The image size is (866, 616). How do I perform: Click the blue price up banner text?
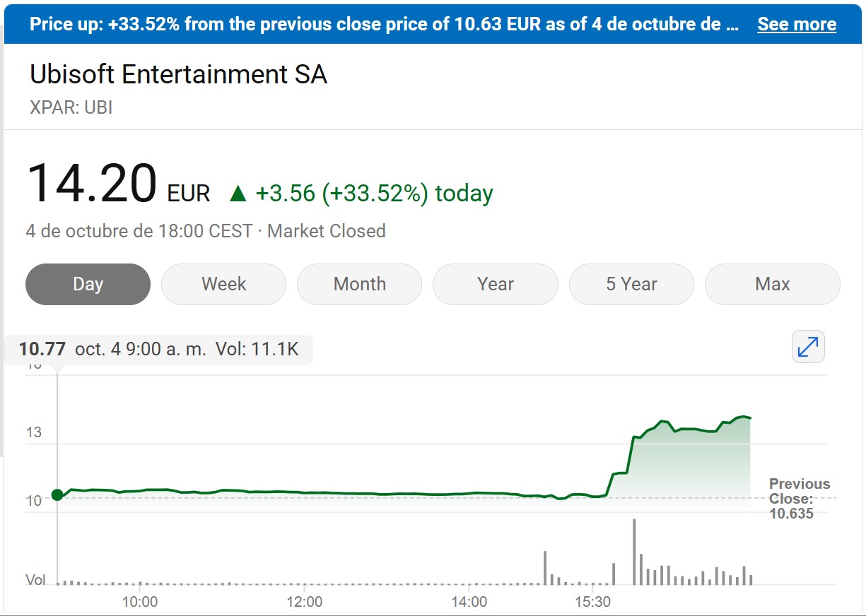coord(385,25)
